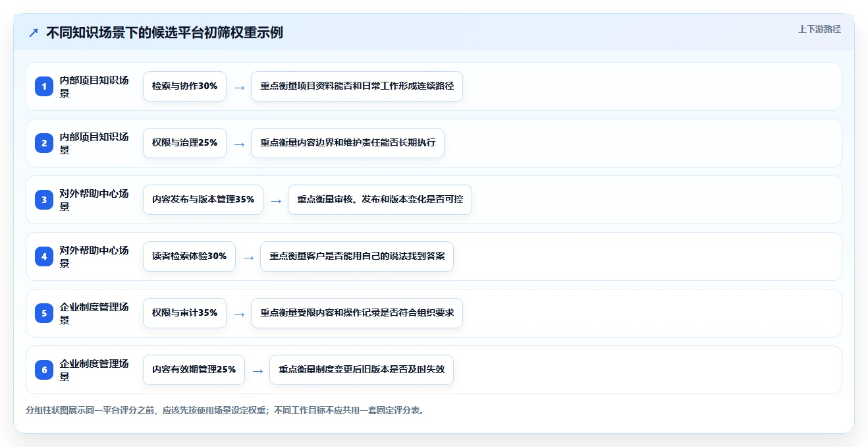Click the 上下游路径 label
The image size is (868, 447).
(819, 29)
